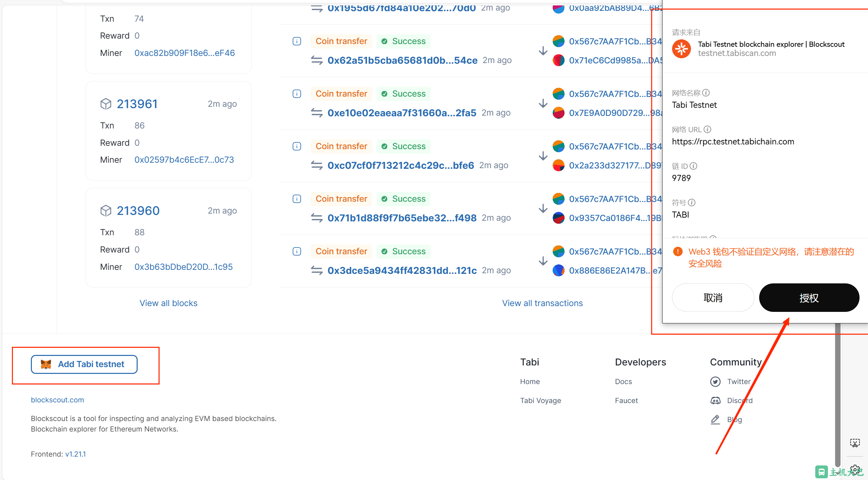Open info icon for transaction 0x3dce5a9434ff42831dd...121c
The width and height of the screenshot is (868, 480).
click(x=297, y=251)
